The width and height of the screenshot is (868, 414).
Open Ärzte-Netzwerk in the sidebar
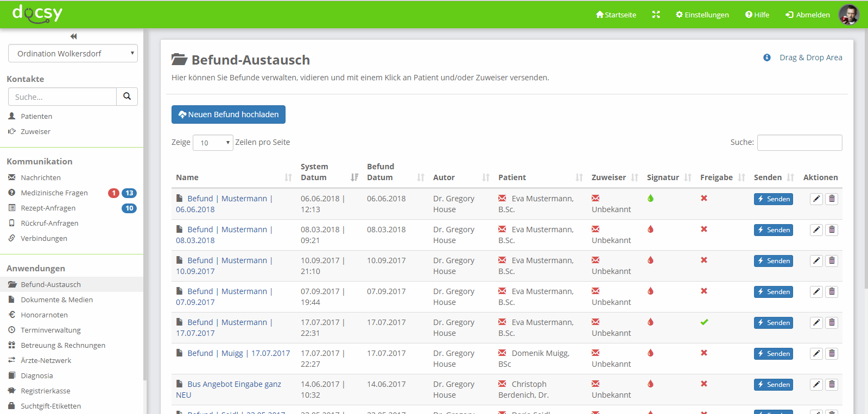pyautogui.click(x=46, y=360)
